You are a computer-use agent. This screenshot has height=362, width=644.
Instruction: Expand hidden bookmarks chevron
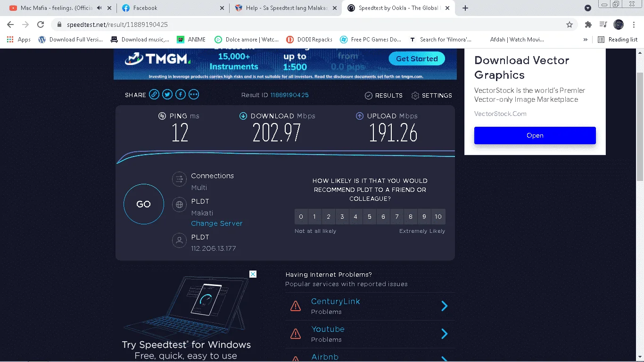586,40
